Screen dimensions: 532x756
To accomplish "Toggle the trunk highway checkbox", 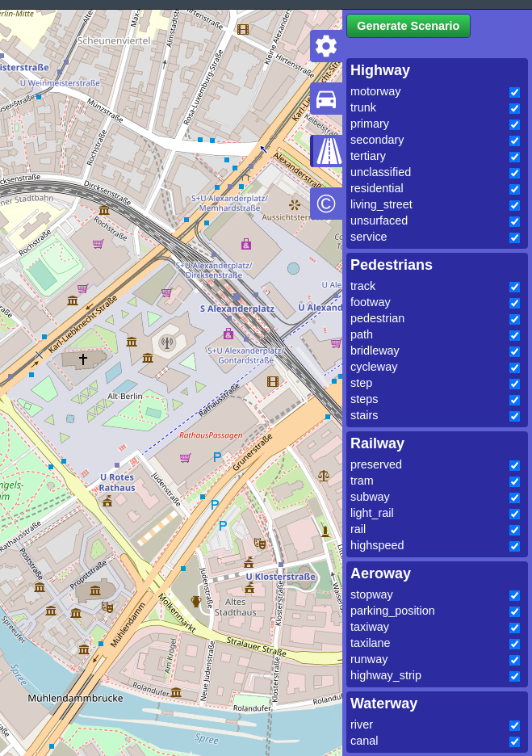I will 515,108.
